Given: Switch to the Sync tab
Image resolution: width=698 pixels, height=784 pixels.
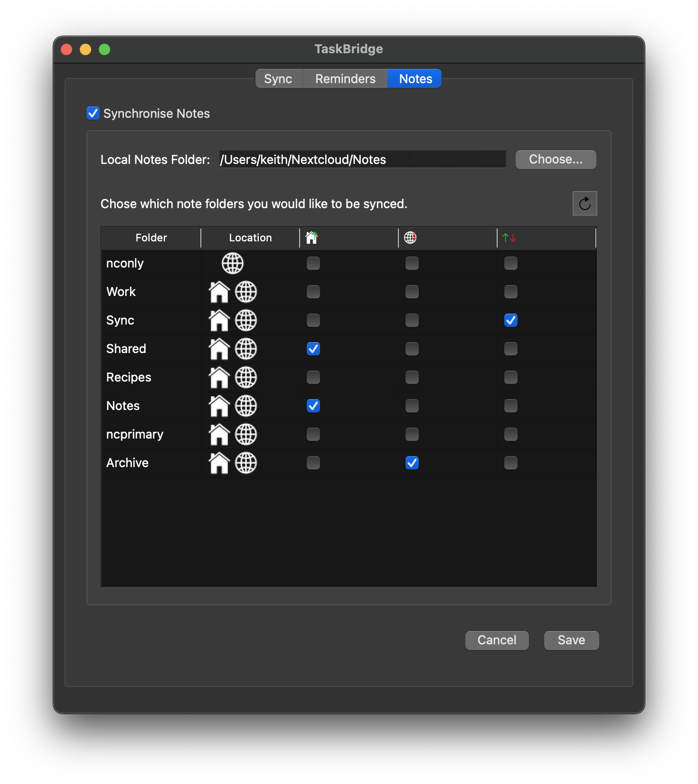Looking at the screenshot, I should [x=278, y=79].
